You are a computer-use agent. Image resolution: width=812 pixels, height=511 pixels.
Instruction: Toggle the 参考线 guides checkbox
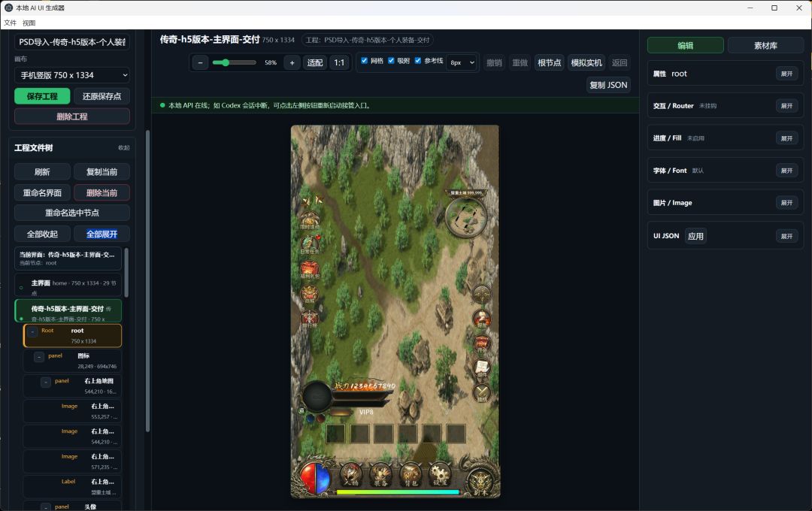click(418, 61)
